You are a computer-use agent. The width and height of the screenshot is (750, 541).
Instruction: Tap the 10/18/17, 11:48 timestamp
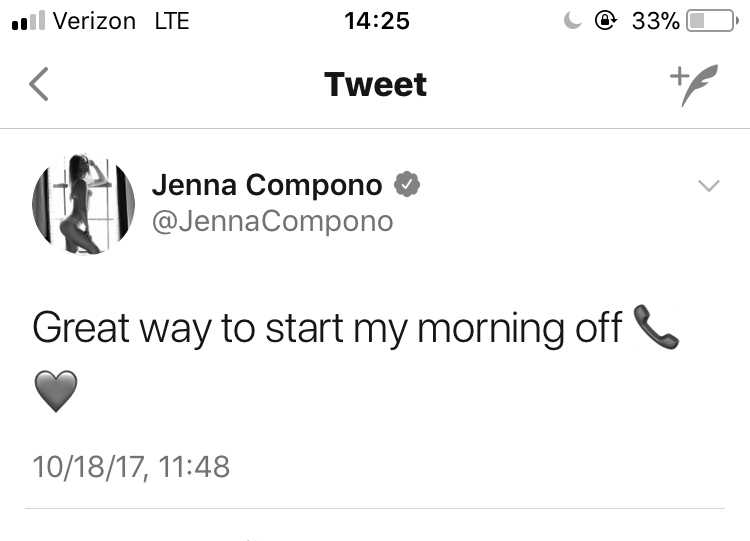coord(131,466)
